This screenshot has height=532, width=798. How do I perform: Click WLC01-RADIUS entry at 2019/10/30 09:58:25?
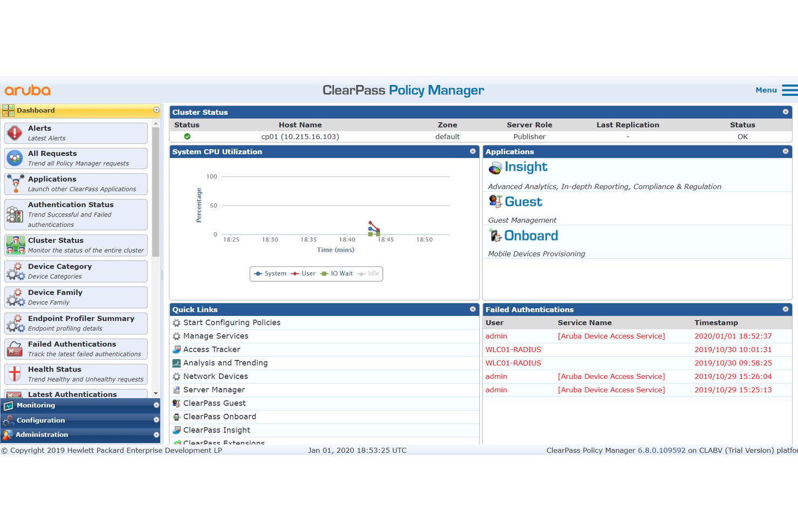click(637, 363)
